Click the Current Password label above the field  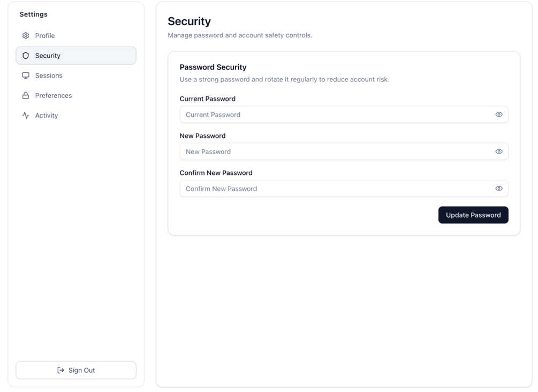tap(208, 99)
